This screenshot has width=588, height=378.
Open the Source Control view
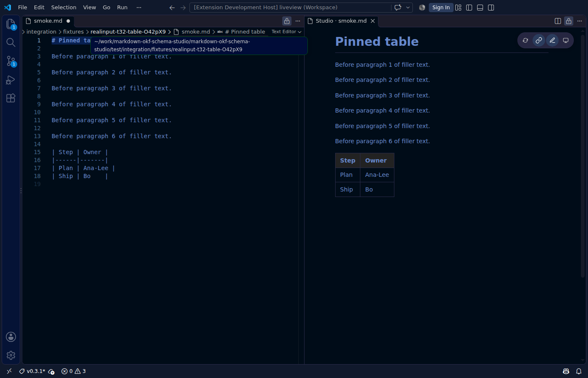click(x=11, y=61)
